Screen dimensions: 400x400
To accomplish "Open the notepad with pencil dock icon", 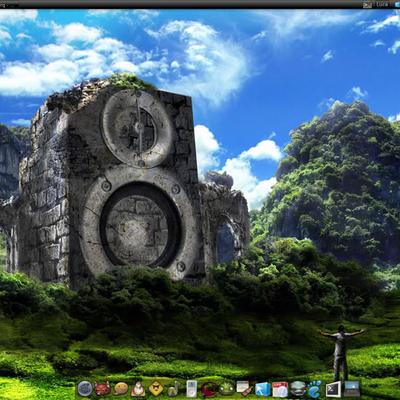I will 245,388.
